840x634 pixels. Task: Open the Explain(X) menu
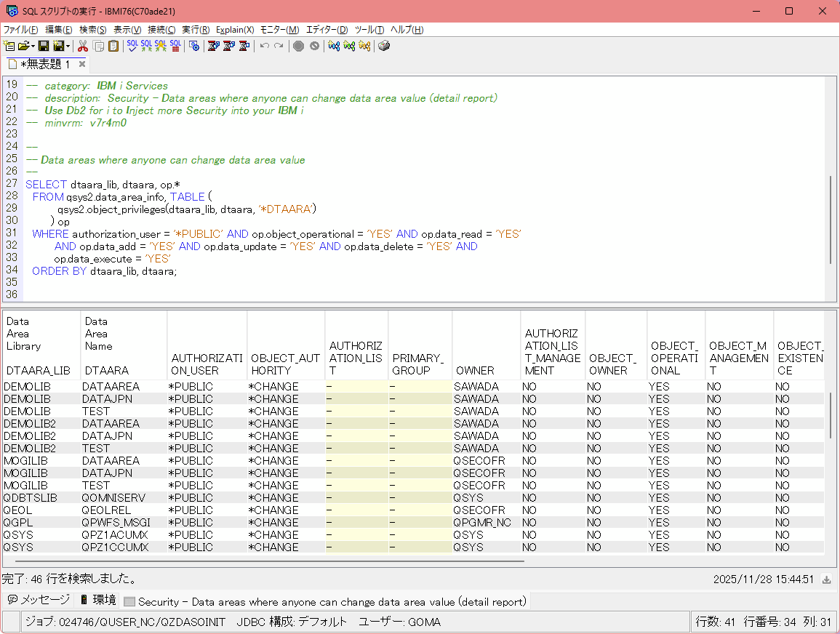click(235, 30)
